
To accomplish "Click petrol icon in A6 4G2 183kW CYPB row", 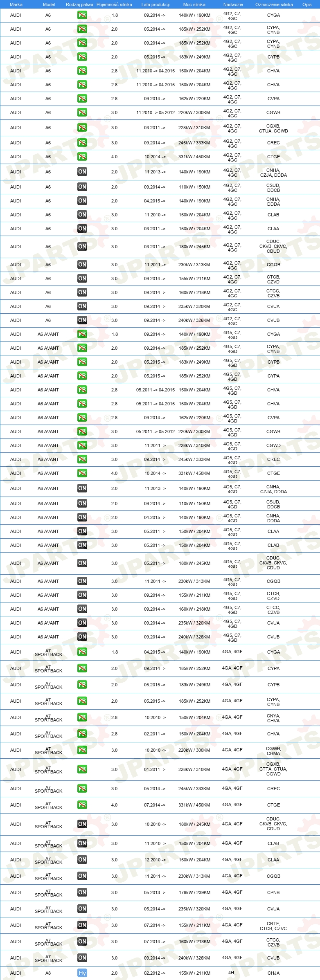I will pos(82,57).
